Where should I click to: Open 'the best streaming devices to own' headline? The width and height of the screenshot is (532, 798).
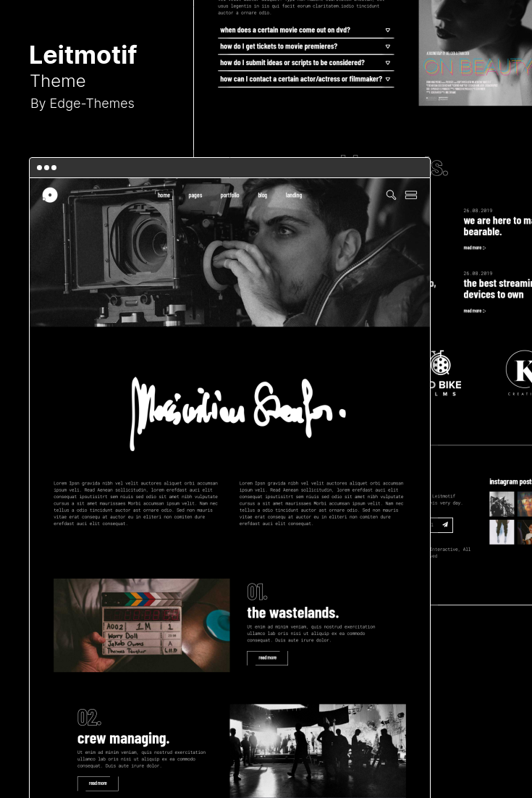pos(497,289)
